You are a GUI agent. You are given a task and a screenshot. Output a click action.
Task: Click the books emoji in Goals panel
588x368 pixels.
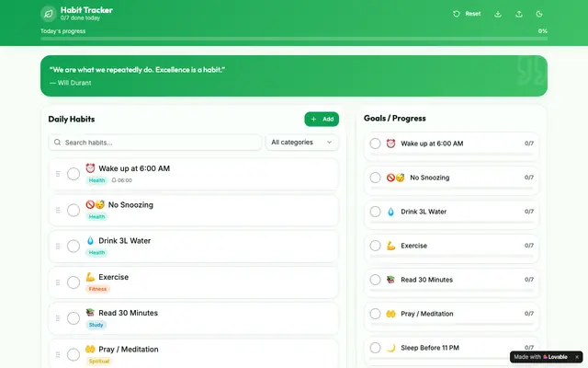click(390, 280)
